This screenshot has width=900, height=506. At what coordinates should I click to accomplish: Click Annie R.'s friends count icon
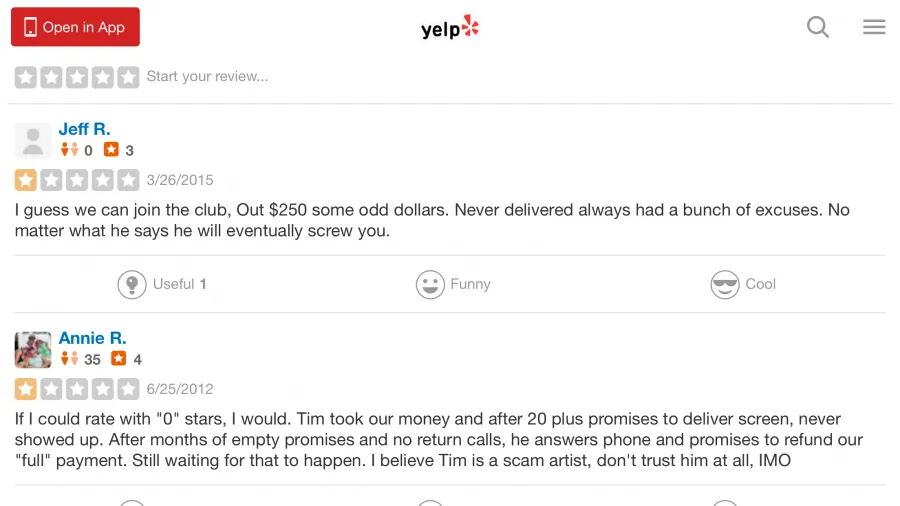[x=69, y=359]
